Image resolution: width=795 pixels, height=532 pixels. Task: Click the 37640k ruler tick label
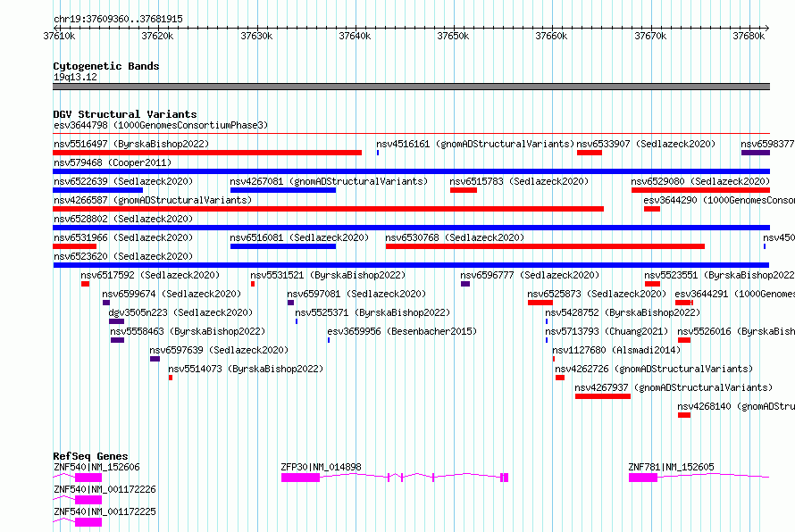355,36
